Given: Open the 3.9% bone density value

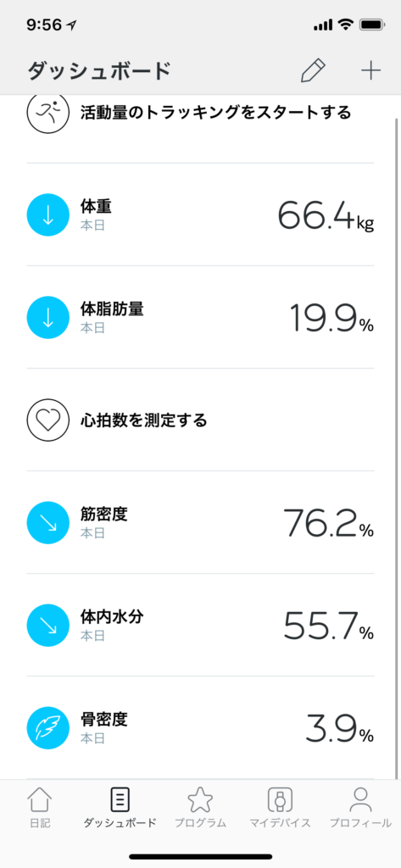Looking at the screenshot, I should point(339,728).
